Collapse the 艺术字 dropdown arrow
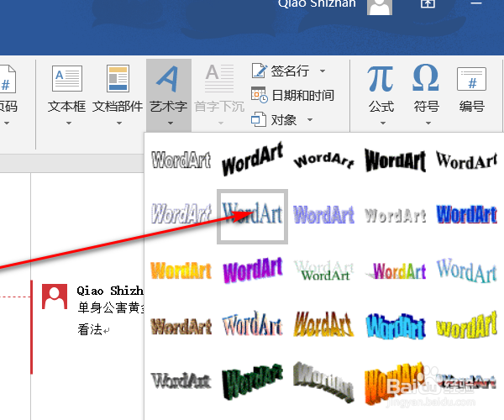The width and height of the screenshot is (504, 420). pos(171,123)
